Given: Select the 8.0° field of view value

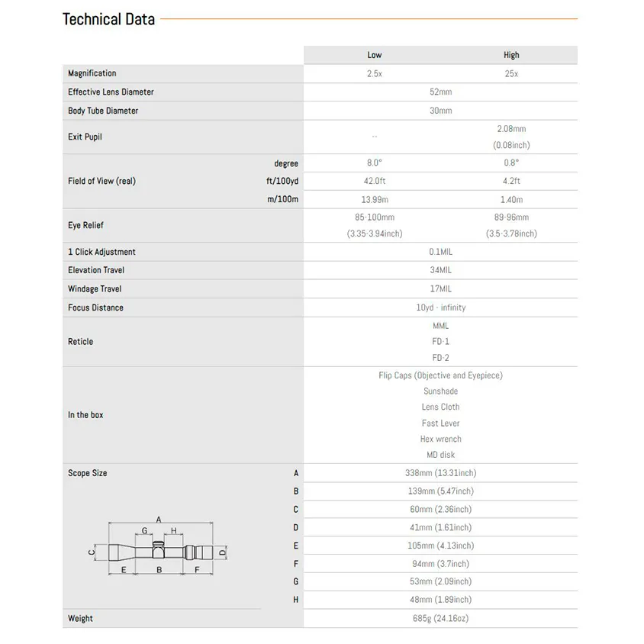Looking at the screenshot, I should click(374, 163).
